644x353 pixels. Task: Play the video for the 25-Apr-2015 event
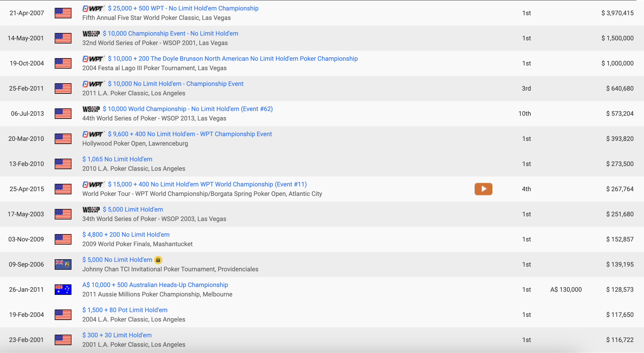point(483,189)
